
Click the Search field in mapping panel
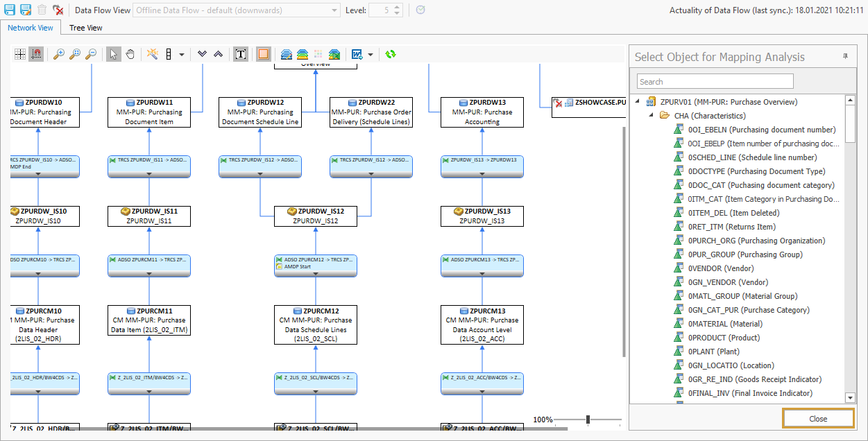(715, 82)
